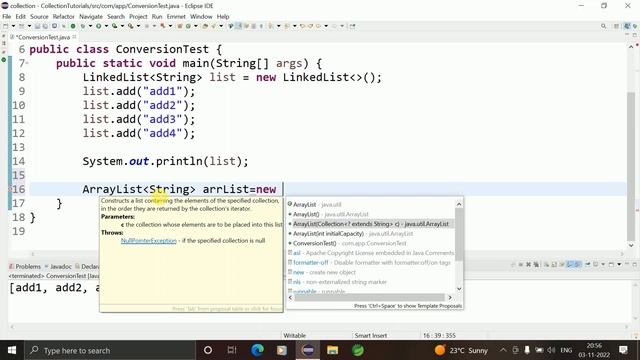The width and height of the screenshot is (640, 360).
Task: Choose ArrayList(Collection<? extends String> c) proposal
Action: (371, 224)
